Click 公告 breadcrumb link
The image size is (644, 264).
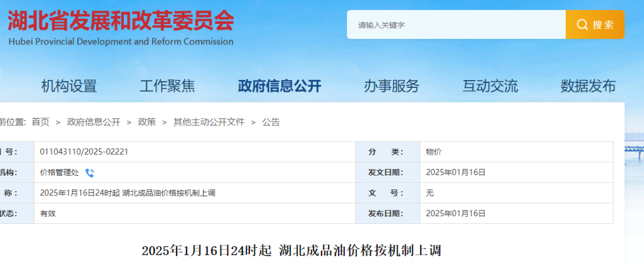point(271,122)
